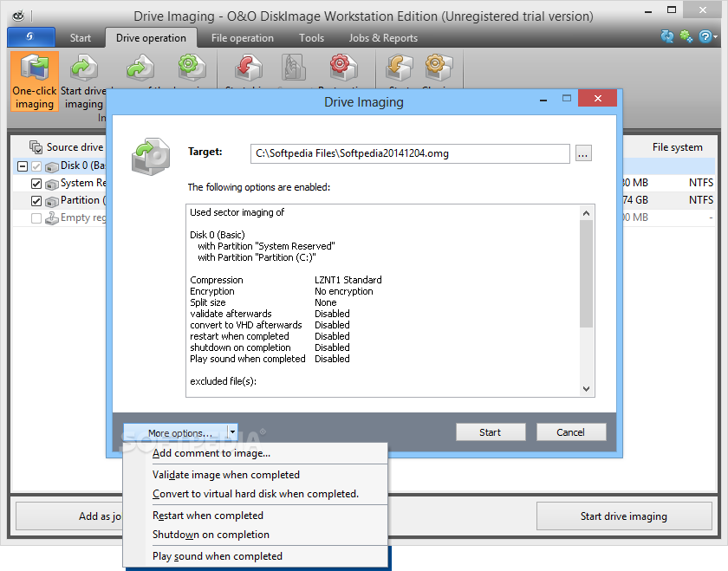This screenshot has height=571, width=728.
Task: Click the Start drive imaging ribbon icon
Action: (83, 68)
